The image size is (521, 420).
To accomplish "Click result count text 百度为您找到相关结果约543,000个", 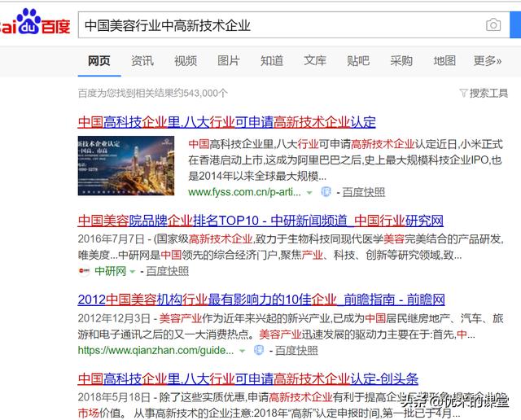I will (153, 93).
